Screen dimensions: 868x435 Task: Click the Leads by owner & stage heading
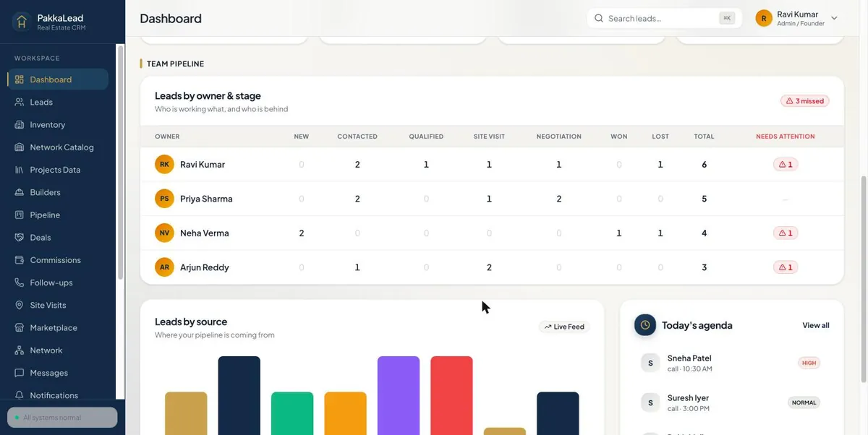208,95
